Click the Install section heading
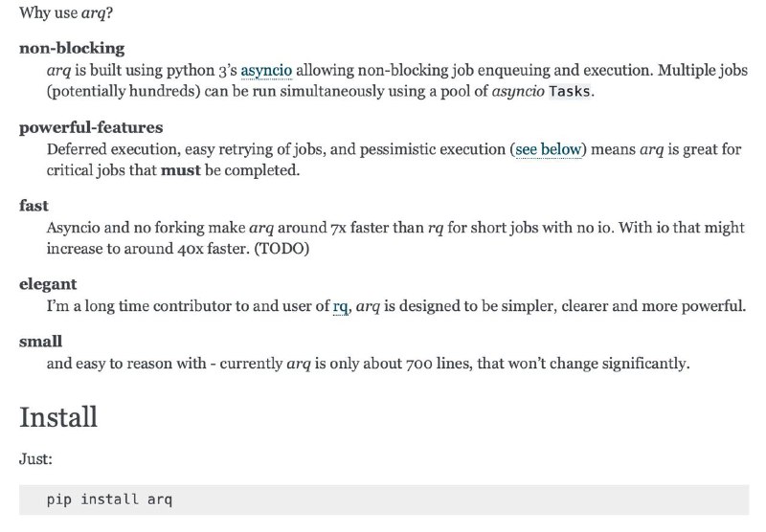Image resolution: width=766 pixels, height=532 pixels. (58, 417)
